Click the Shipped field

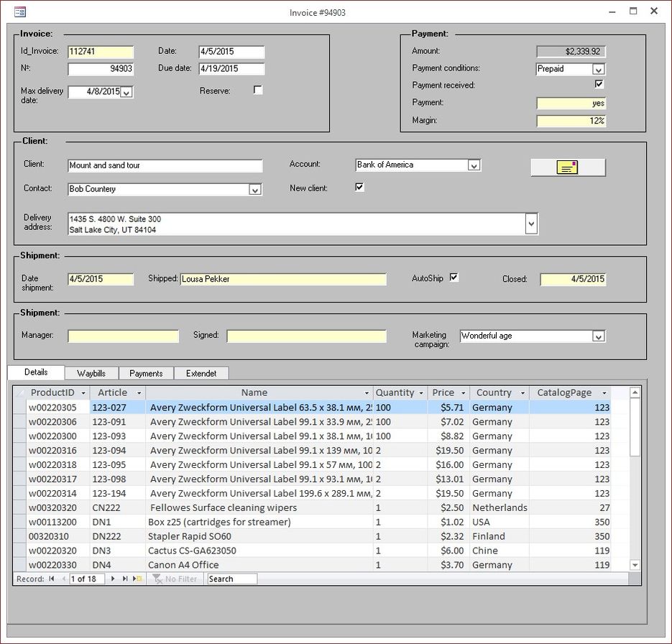pyautogui.click(x=283, y=280)
